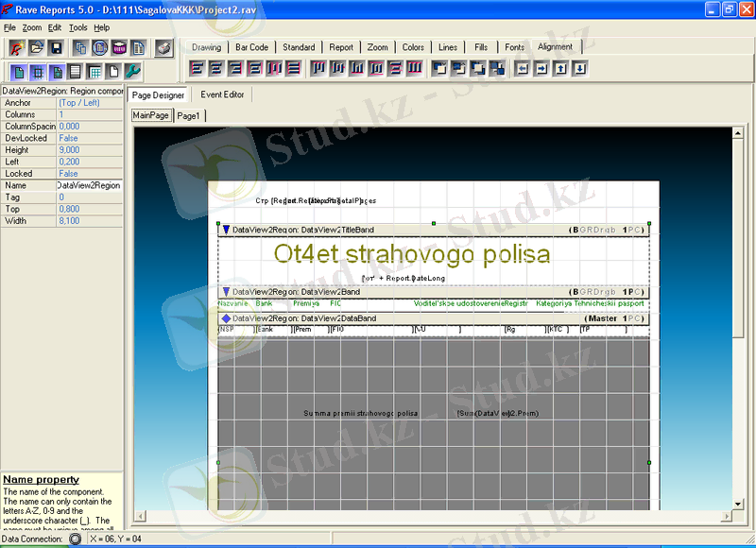This screenshot has height=548, width=756.
Task: Select the 'Ot4et strahovogo polisa' title text
Action: click(x=412, y=254)
